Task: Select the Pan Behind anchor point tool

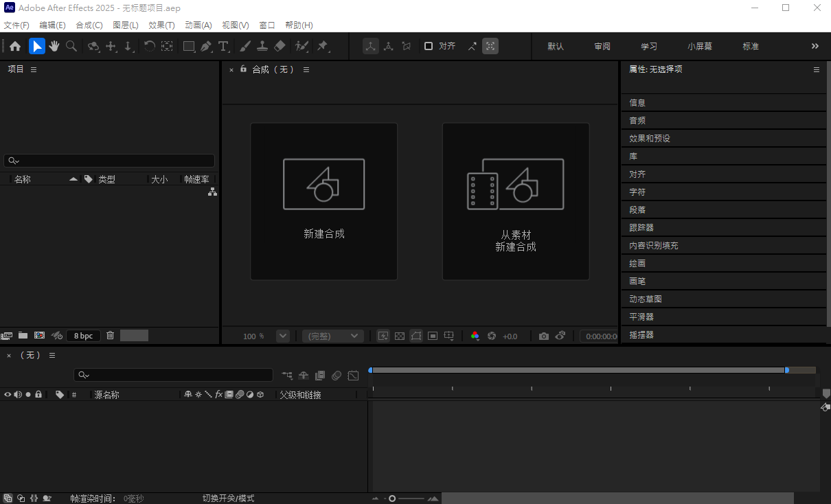Action: (x=167, y=46)
